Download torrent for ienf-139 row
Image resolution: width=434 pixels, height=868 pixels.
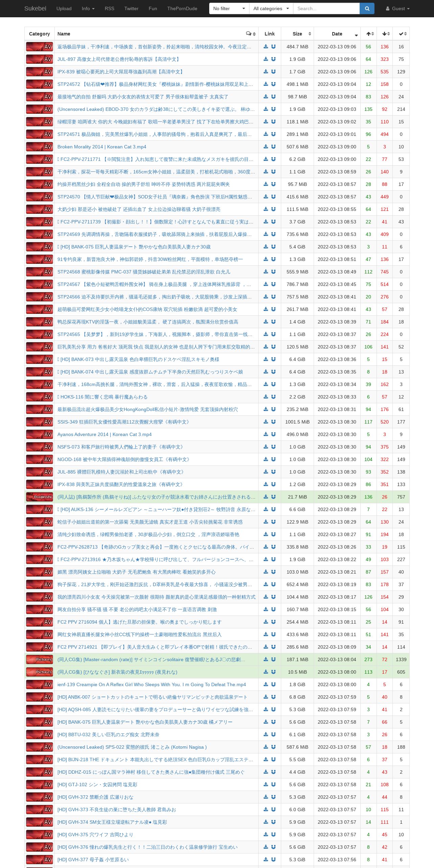pyautogui.click(x=266, y=684)
